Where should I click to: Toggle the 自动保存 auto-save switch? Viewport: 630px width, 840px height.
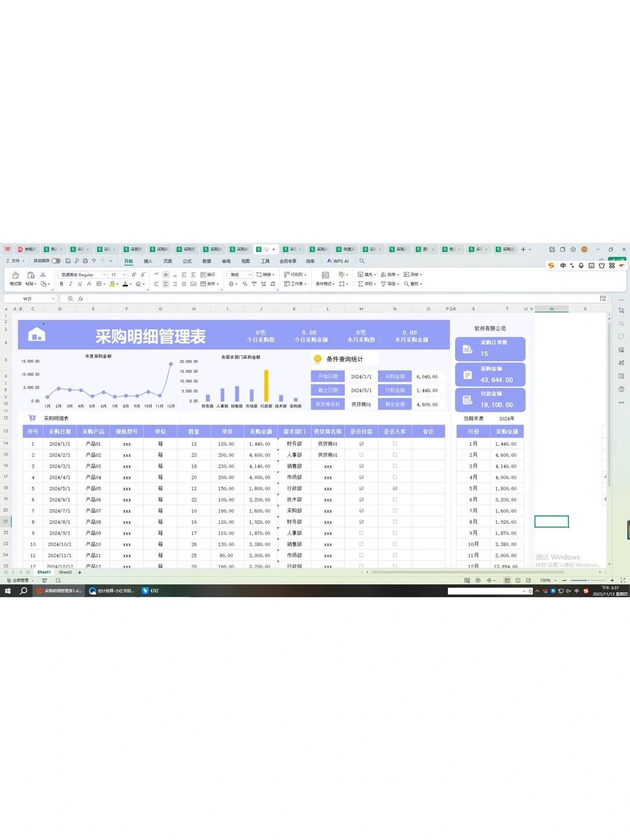(56, 261)
